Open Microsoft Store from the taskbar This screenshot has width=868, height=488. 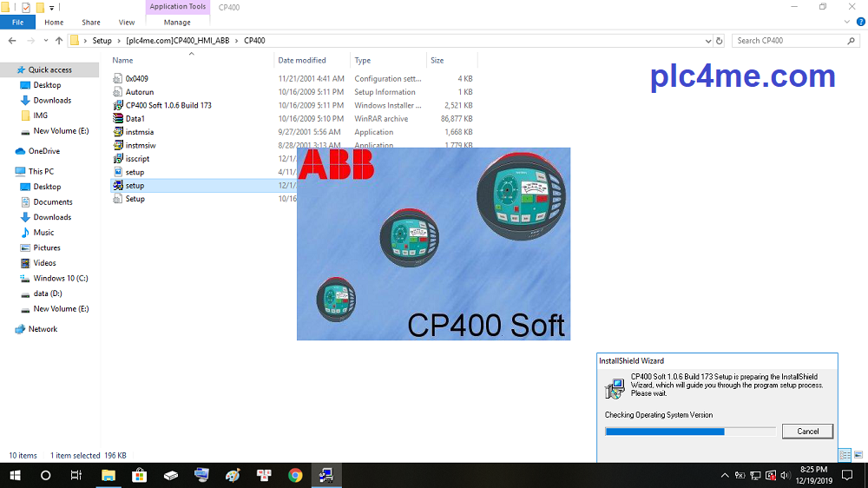(139, 475)
